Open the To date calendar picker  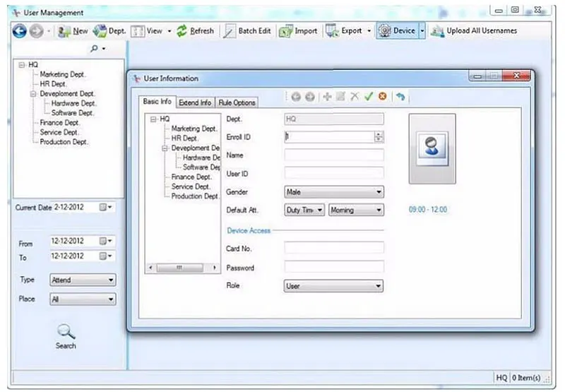point(106,256)
